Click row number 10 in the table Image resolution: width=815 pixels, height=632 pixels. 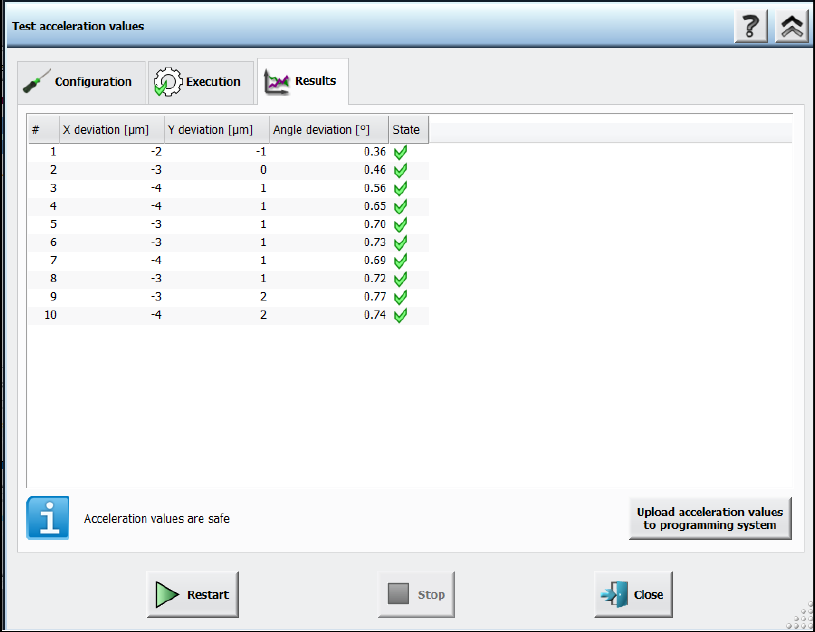(50, 315)
